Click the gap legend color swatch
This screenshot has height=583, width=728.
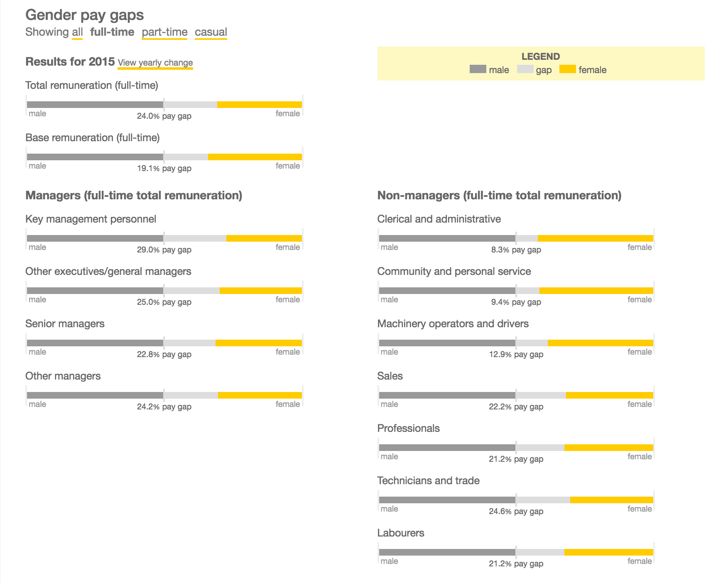point(525,69)
